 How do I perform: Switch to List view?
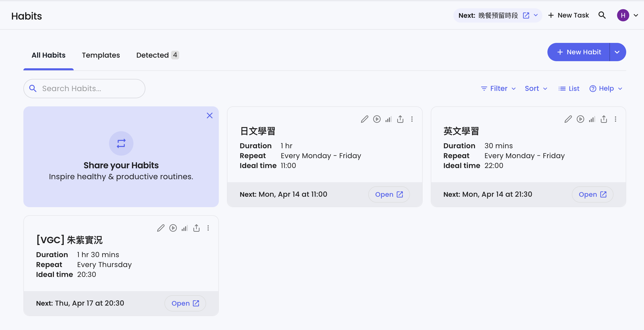[569, 89]
